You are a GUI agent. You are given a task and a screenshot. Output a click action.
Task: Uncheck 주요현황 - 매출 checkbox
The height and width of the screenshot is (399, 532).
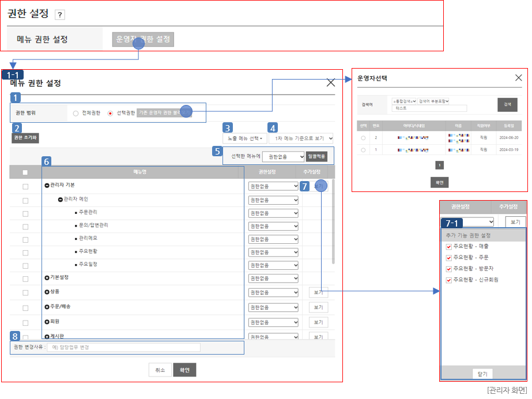point(449,247)
